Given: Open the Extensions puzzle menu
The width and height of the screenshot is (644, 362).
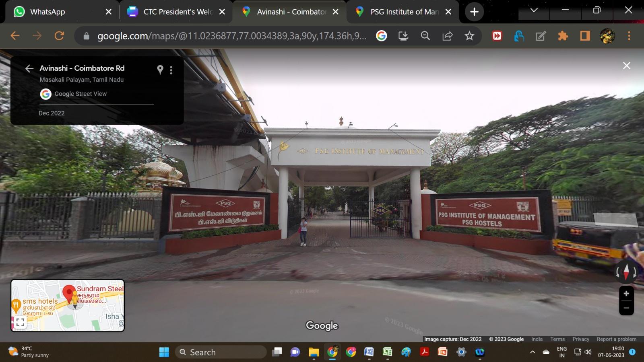Looking at the screenshot, I should [x=563, y=36].
